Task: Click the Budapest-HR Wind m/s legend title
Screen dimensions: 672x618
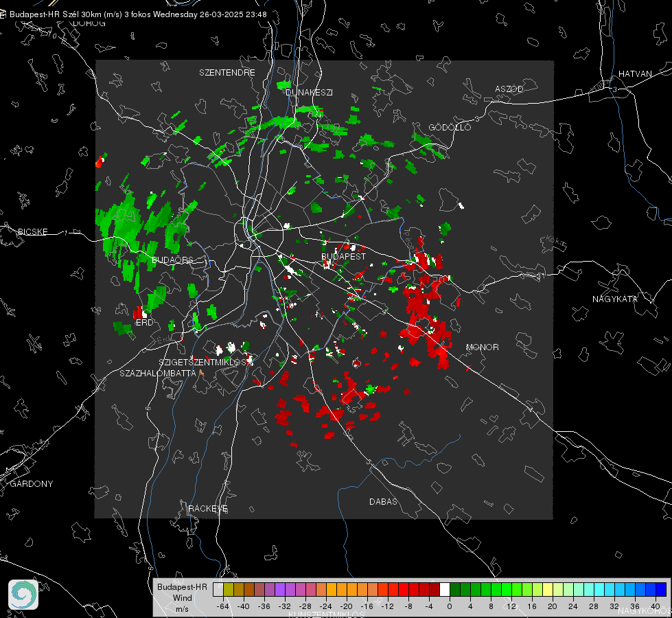Action: pos(182,598)
